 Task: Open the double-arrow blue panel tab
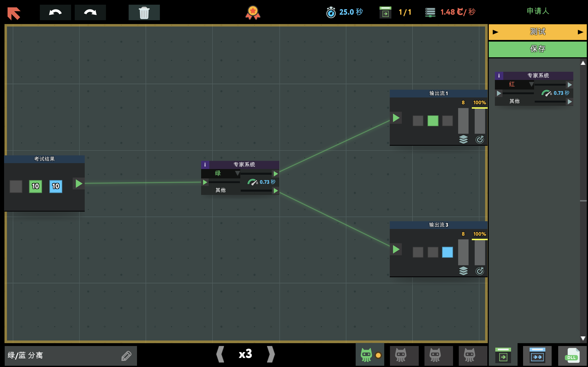[x=537, y=356]
